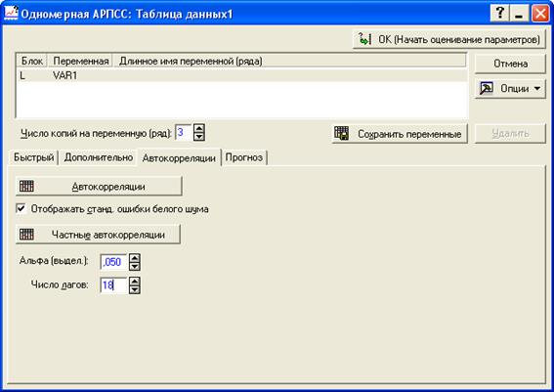554x392 pixels.
Task: Click the copies per variable input field
Action: point(184,133)
